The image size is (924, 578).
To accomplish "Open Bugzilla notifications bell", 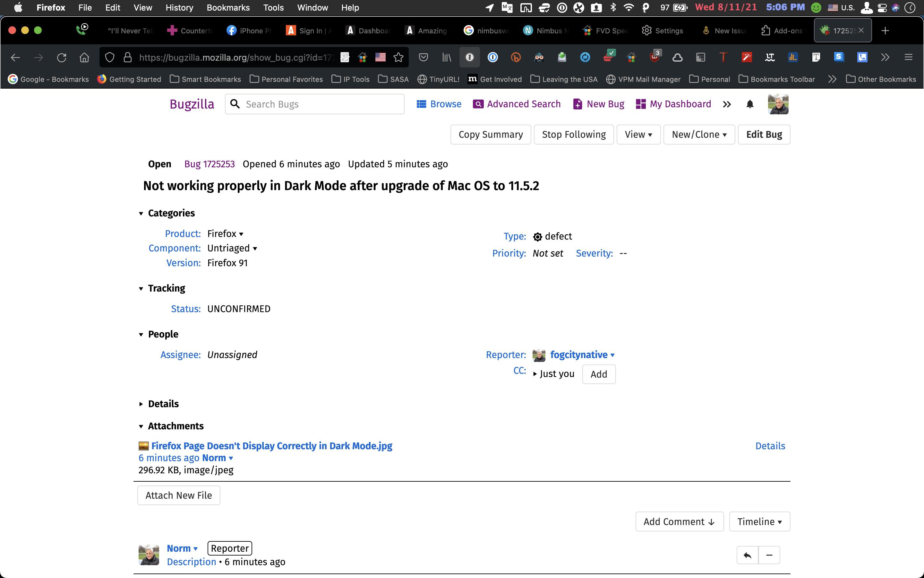I will pos(749,104).
